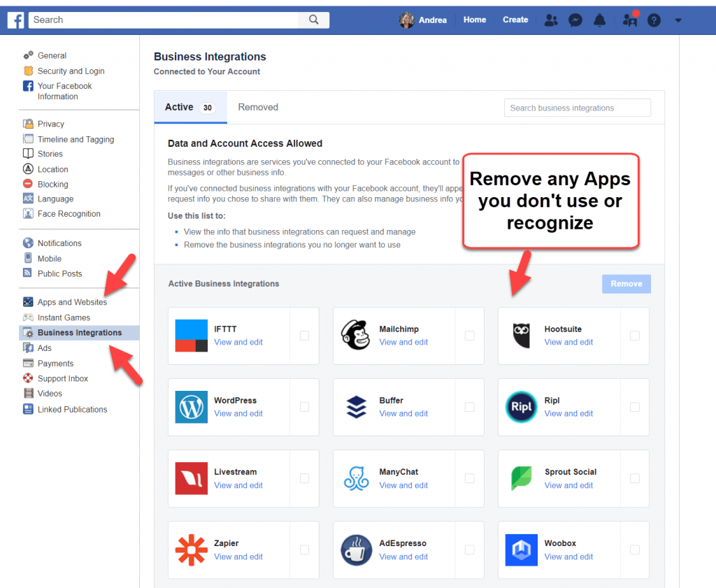Click the Quick Help question mark icon

point(654,20)
